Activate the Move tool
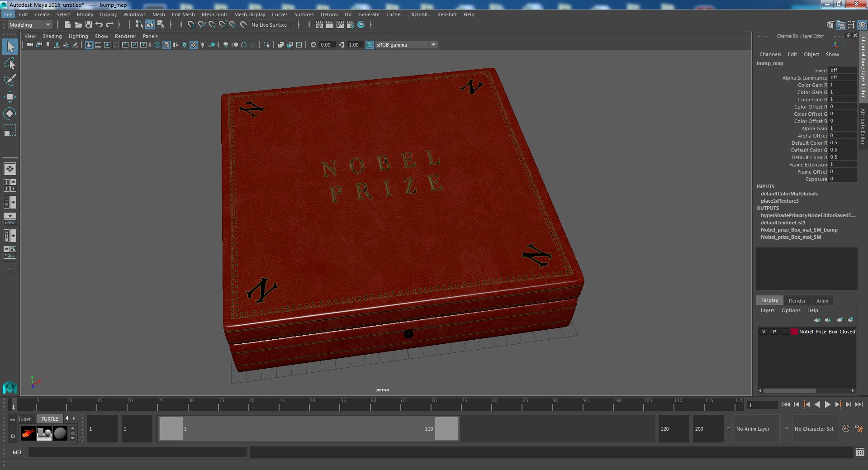 pos(10,97)
